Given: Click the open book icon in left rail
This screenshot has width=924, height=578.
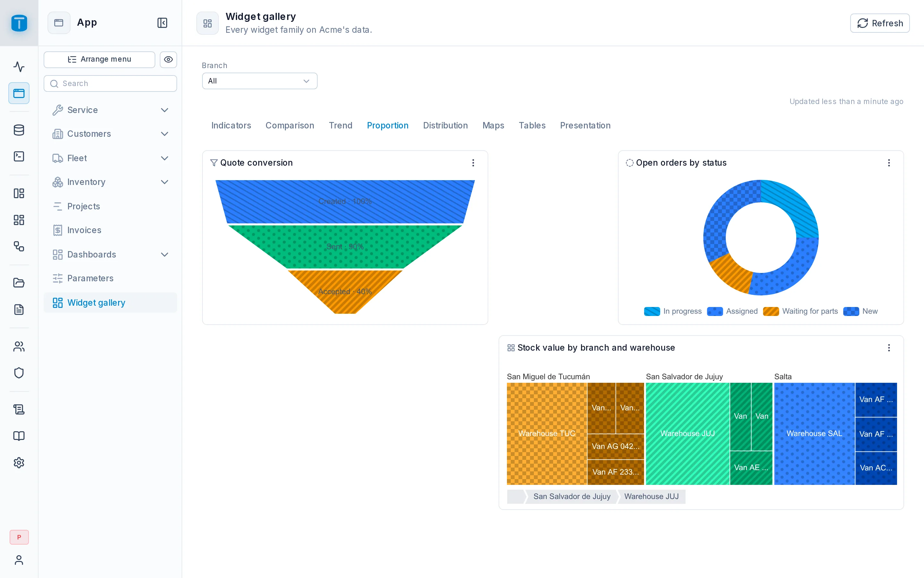Looking at the screenshot, I should 19,436.
